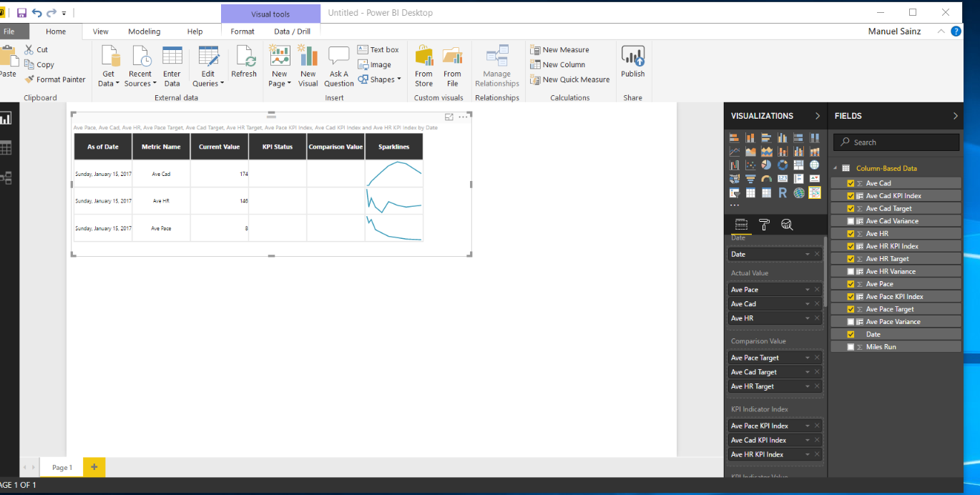Open dropdown arrow of Date field well

point(808,254)
